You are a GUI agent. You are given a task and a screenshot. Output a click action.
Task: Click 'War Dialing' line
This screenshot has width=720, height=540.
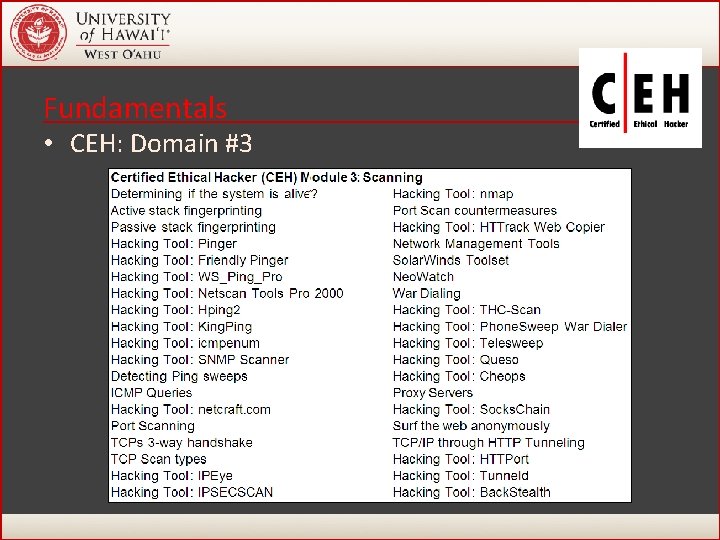tap(427, 293)
